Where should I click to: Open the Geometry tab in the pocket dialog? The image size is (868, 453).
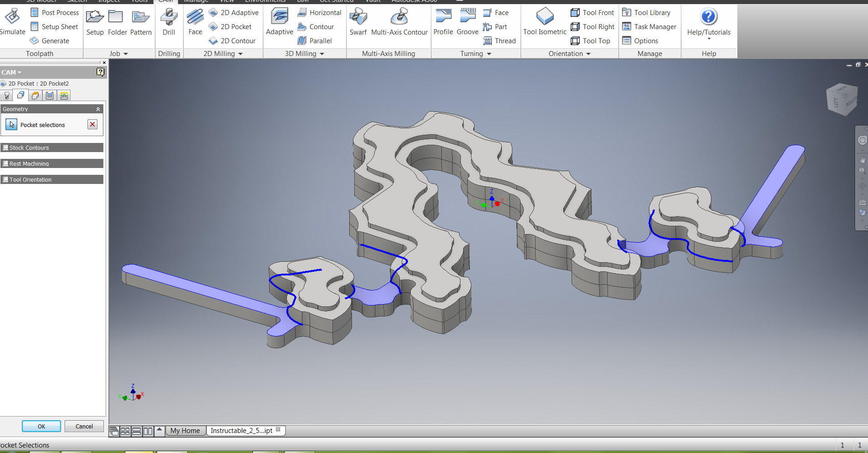coord(20,95)
